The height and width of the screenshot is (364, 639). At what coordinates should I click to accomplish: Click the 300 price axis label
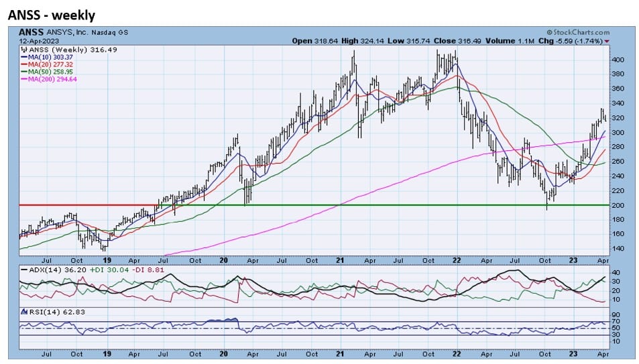(x=618, y=133)
